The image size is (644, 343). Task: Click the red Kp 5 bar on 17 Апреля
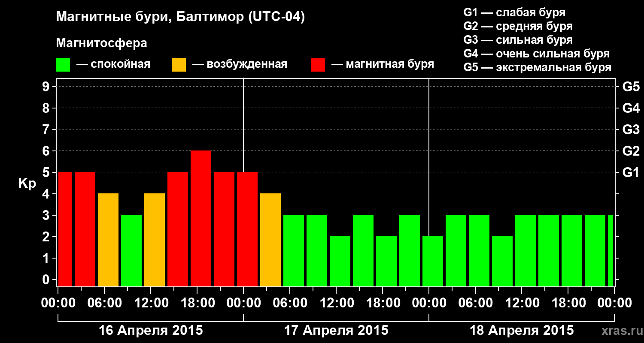tap(247, 229)
